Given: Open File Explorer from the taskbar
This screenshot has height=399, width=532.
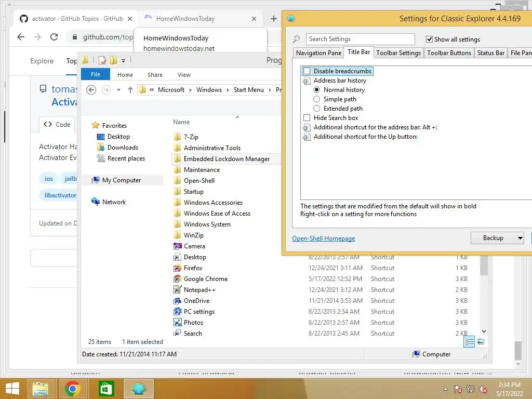Looking at the screenshot, I should pos(41,389).
